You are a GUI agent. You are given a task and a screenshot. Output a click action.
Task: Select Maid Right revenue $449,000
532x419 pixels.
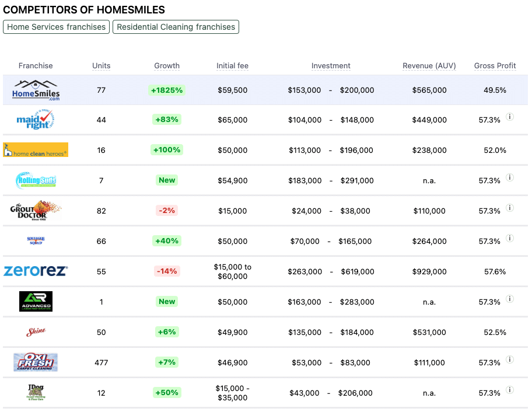[x=429, y=120]
